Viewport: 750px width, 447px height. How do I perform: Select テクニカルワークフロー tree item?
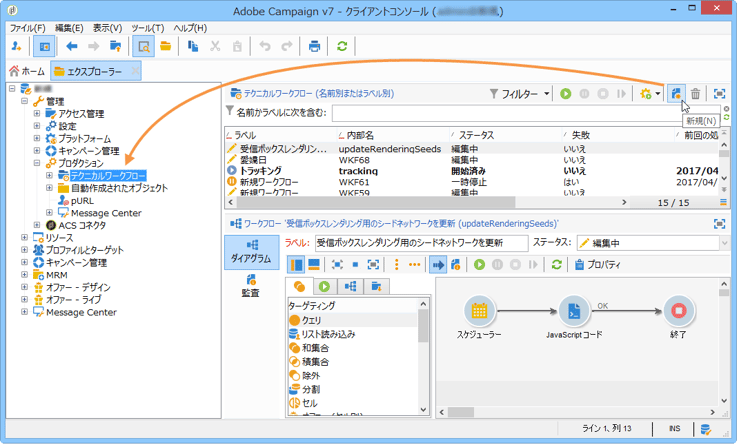pos(108,175)
